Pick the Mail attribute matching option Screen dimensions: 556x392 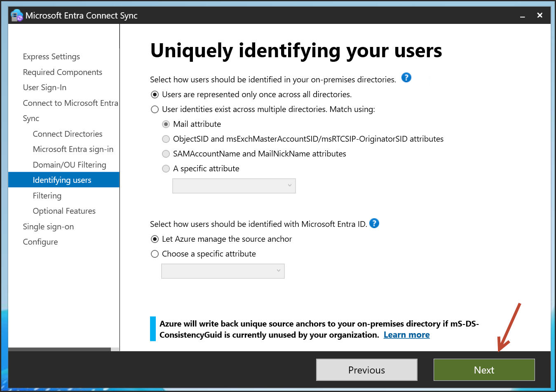[x=166, y=124]
